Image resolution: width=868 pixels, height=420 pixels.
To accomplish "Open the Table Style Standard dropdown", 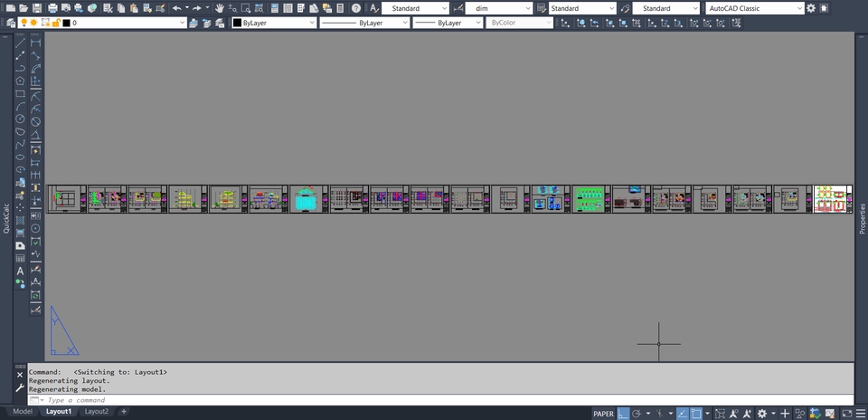I will pos(582,8).
